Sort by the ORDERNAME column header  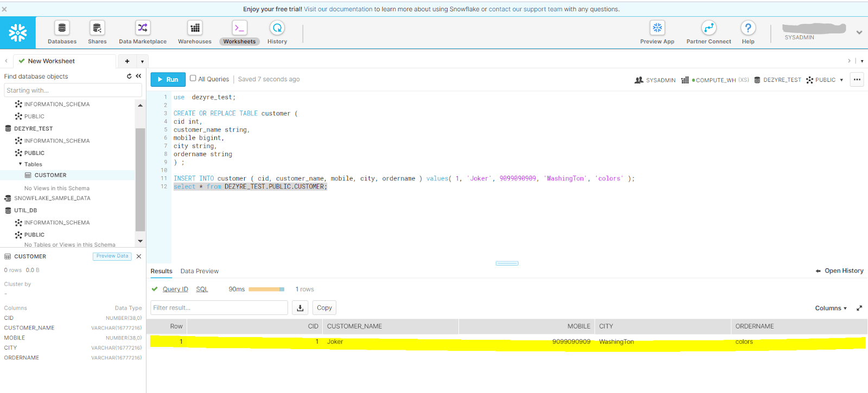click(x=799, y=326)
